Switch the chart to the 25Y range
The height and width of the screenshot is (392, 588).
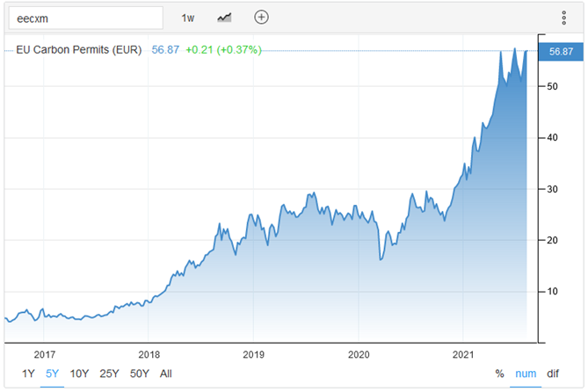110,374
